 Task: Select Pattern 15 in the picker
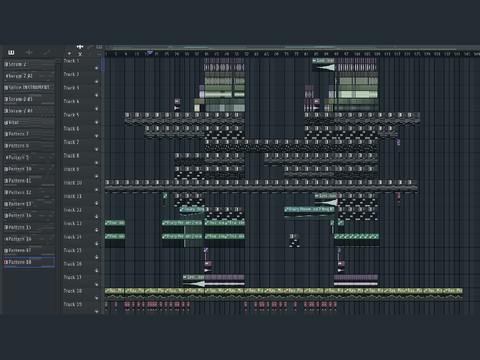[x=29, y=227]
